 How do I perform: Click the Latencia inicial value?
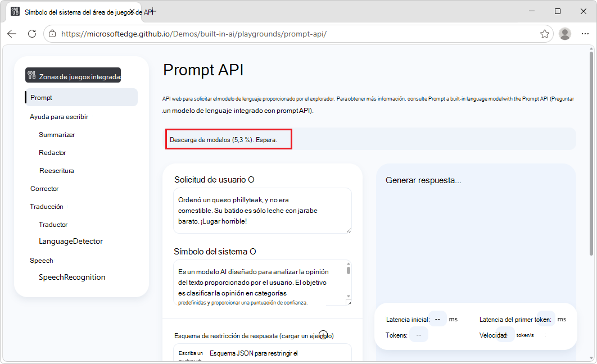[x=437, y=319]
